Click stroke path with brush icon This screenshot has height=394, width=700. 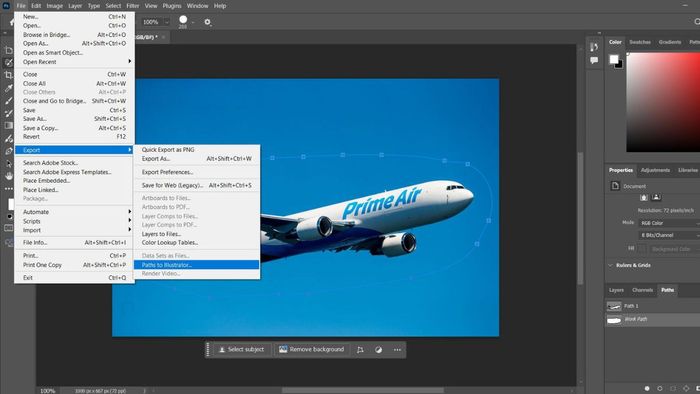660,389
